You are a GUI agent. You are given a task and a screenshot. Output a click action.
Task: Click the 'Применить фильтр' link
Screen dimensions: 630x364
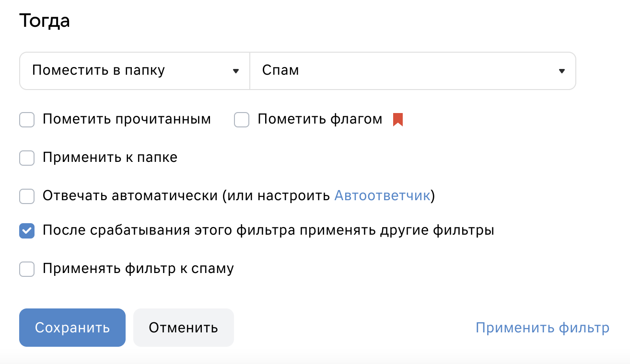click(x=542, y=328)
